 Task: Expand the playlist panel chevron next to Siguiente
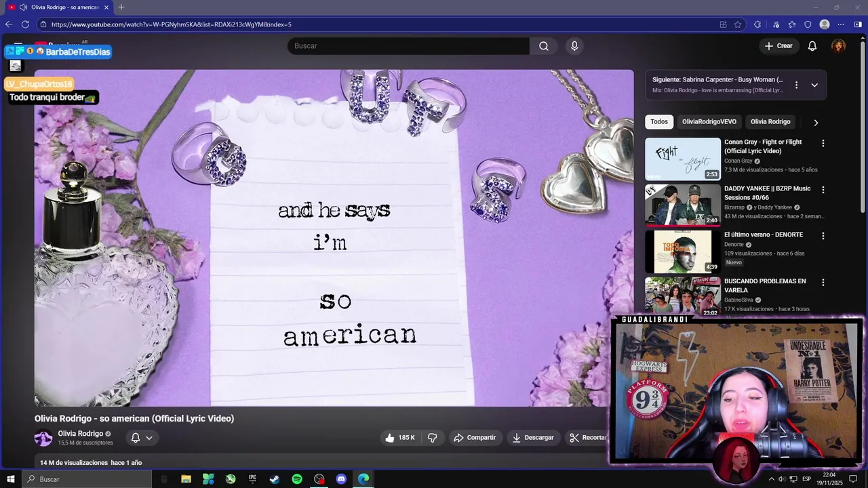(814, 85)
